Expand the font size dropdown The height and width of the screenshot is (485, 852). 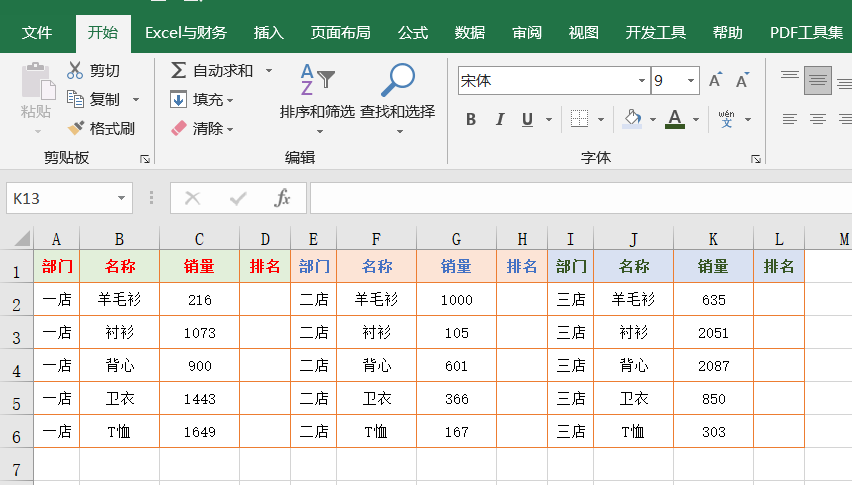point(690,81)
